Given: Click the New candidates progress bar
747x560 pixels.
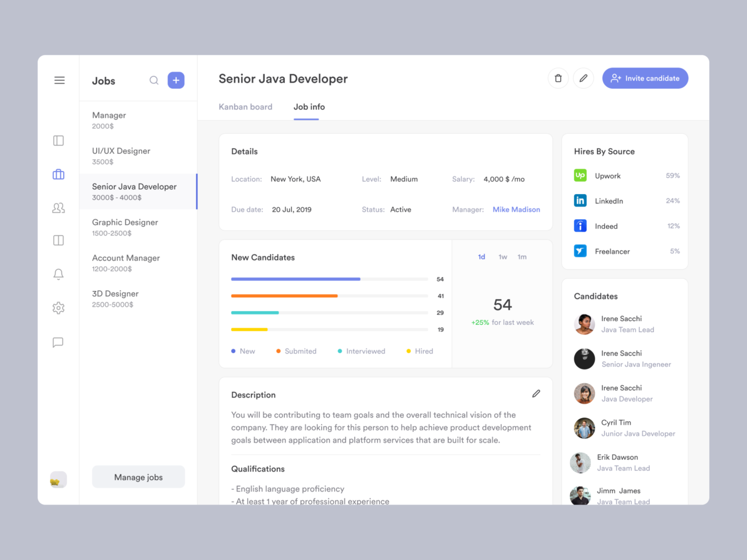Looking at the screenshot, I should tap(296, 279).
